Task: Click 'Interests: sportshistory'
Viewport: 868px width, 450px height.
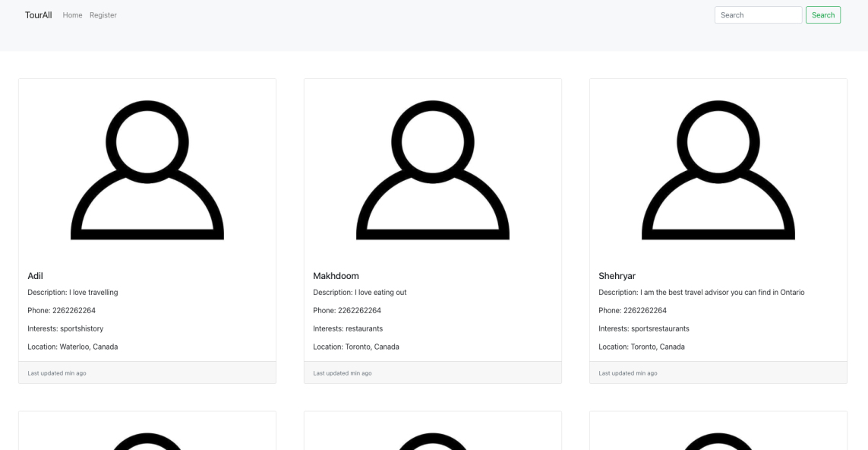Action: tap(65, 328)
